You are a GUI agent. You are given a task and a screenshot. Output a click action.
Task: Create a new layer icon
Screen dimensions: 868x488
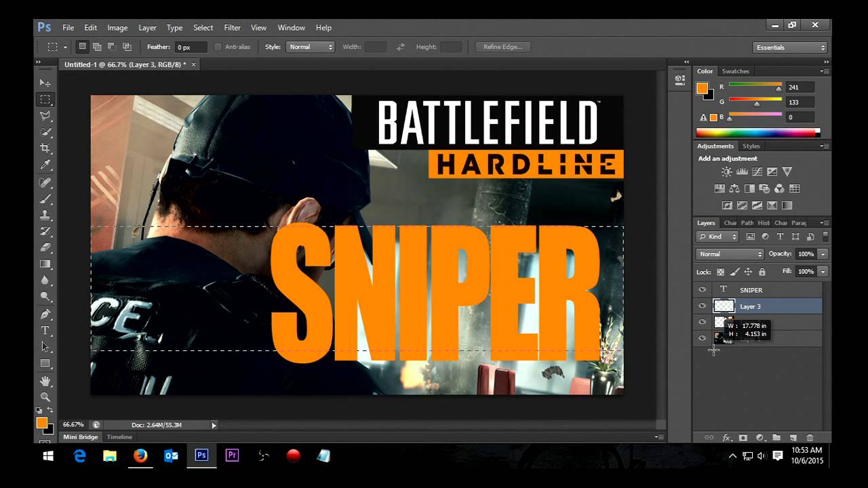(792, 438)
